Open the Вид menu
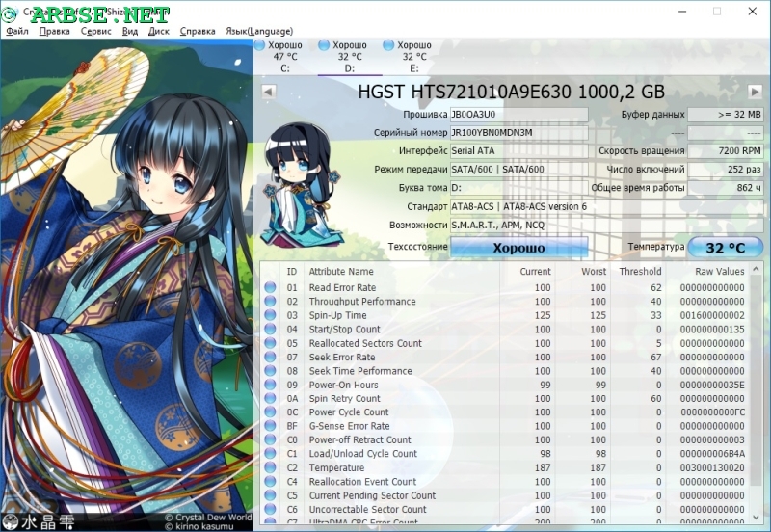 tap(130, 31)
